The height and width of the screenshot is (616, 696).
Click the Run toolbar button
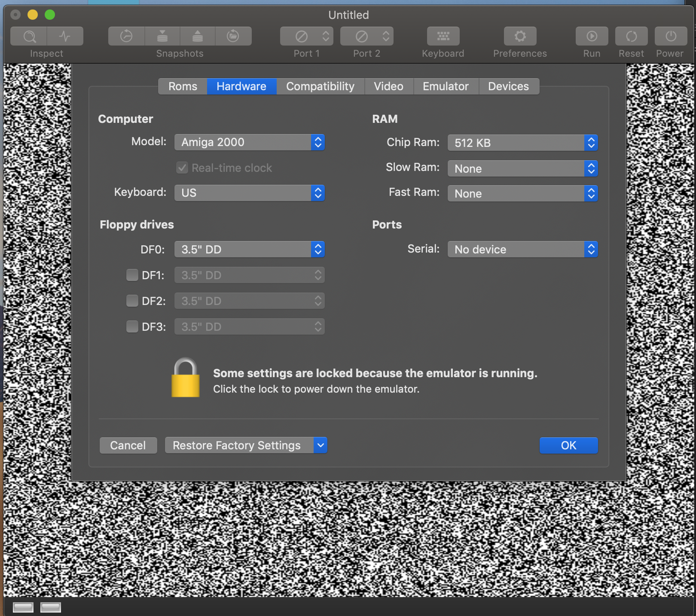592,37
